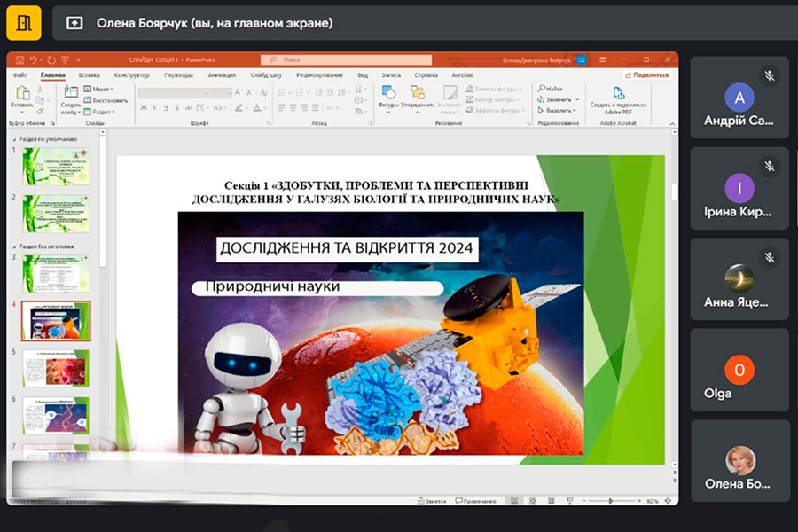Open the Выделить select dropdown

[x=557, y=111]
